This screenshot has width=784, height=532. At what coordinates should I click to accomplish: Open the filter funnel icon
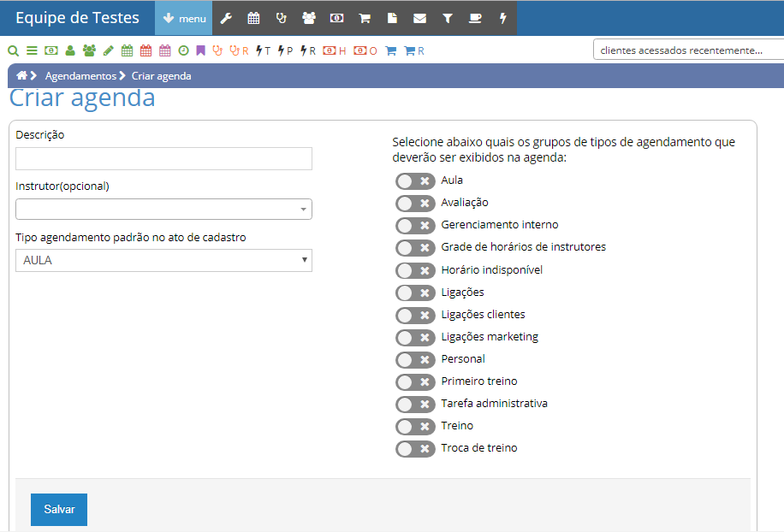coord(447,18)
